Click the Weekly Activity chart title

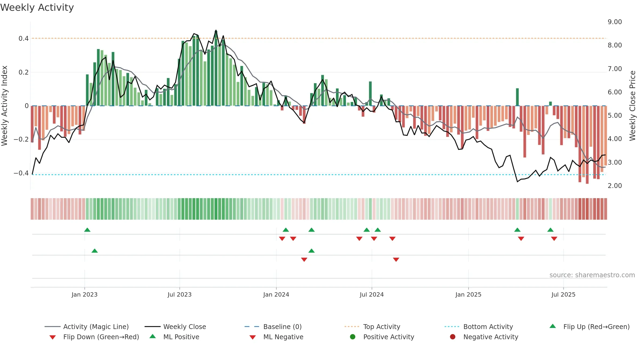[37, 8]
